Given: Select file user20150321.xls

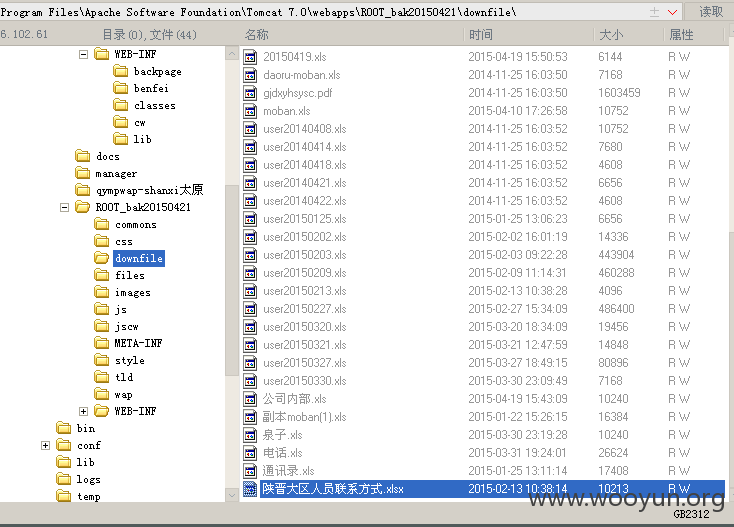Looking at the screenshot, I should click(x=305, y=345).
